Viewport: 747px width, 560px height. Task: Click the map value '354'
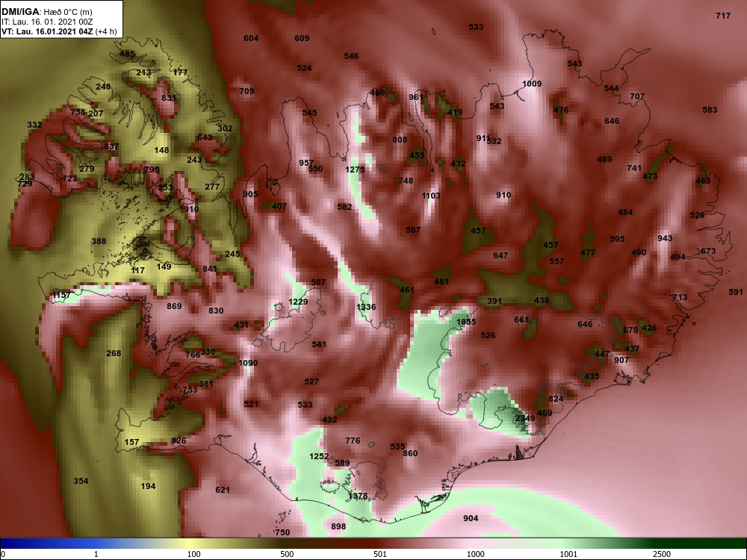[x=81, y=481]
